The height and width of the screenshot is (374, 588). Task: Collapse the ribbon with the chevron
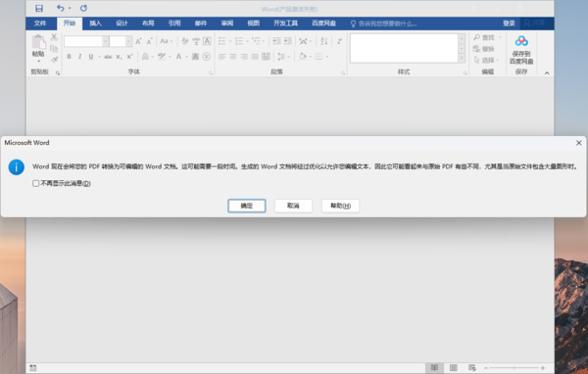tap(547, 72)
